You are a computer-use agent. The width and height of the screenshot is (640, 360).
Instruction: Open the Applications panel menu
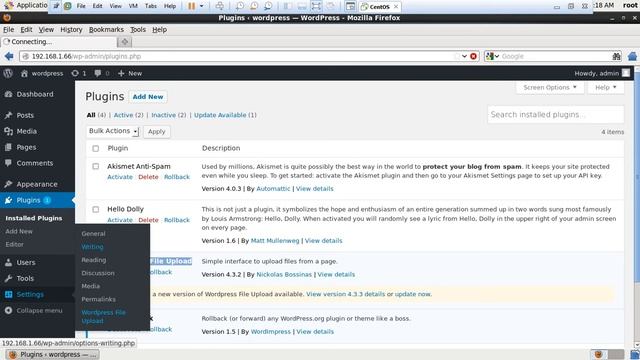pos(25,5)
